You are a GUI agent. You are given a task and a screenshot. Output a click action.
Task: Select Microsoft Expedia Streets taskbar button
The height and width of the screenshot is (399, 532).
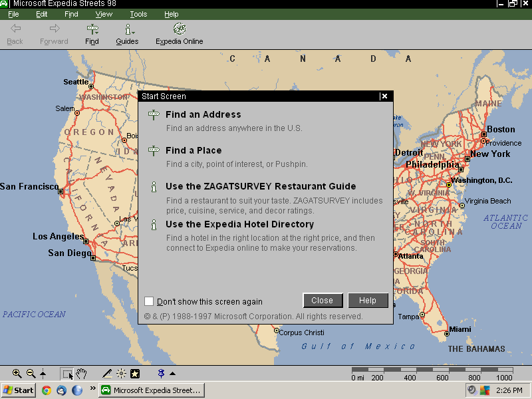(x=152, y=390)
